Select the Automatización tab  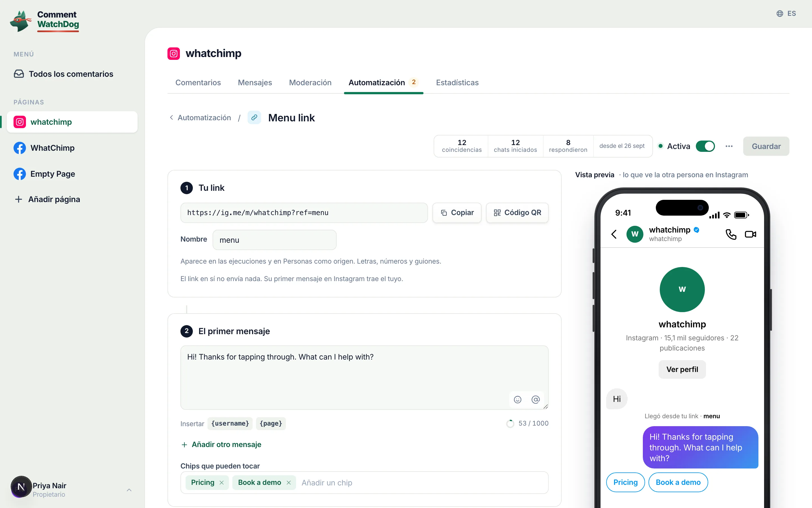[383, 83]
